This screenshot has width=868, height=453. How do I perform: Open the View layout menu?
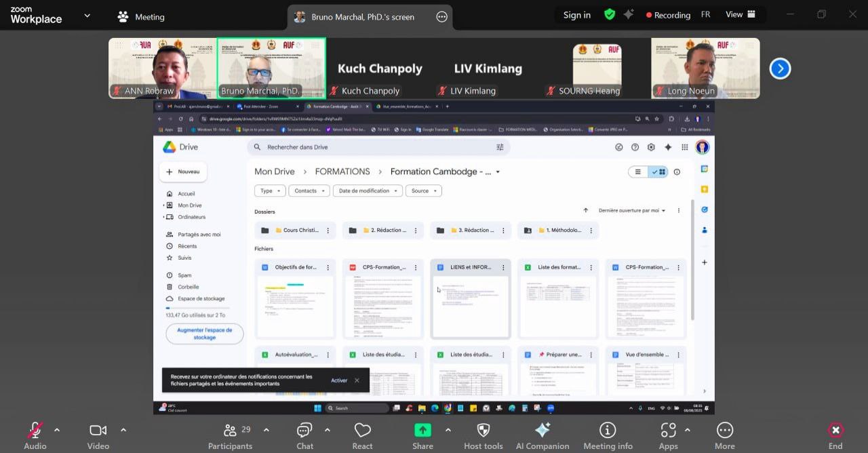click(741, 14)
